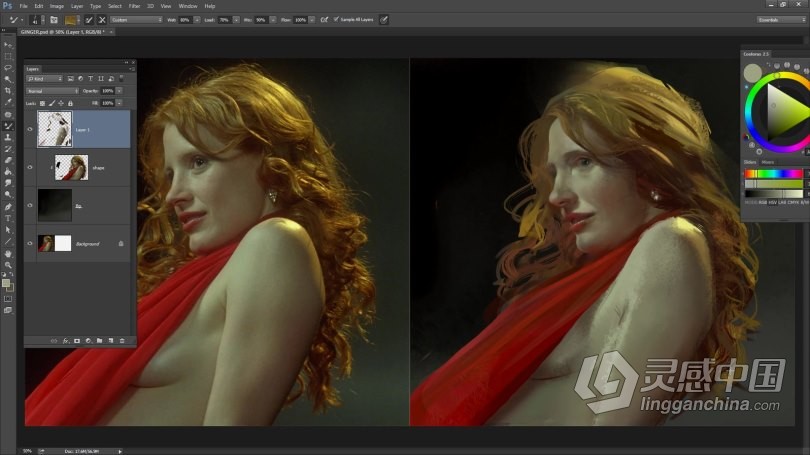Screen dimensions: 810x455
Task: Open the Custom blending combinations dropdown
Action: (136, 20)
